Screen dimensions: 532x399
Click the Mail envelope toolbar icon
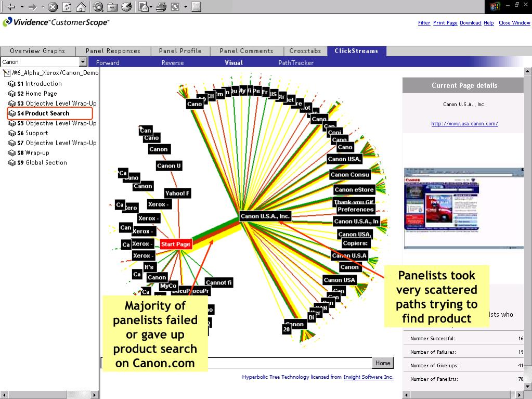(x=144, y=7)
